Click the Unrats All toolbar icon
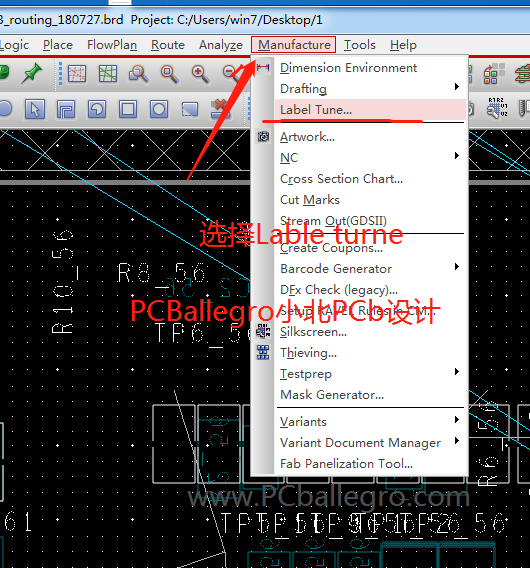Image resolution: width=530 pixels, height=568 pixels. pos(77,74)
